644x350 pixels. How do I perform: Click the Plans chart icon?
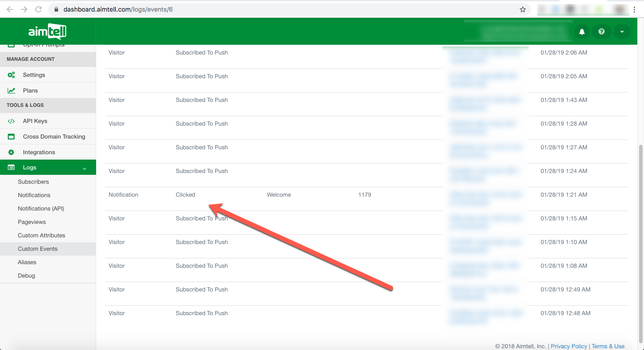point(11,91)
